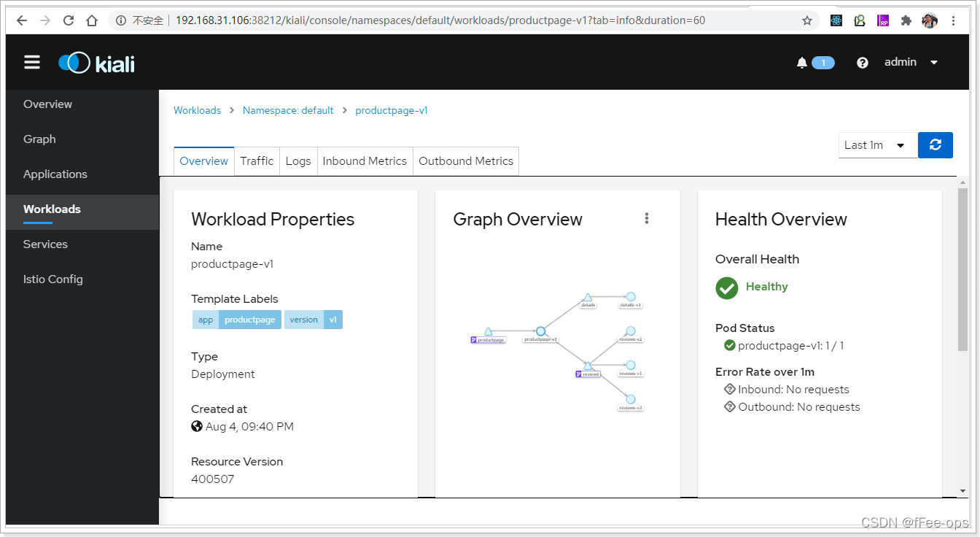
Task: Click the reviews-v2 graph node
Action: pos(631,331)
